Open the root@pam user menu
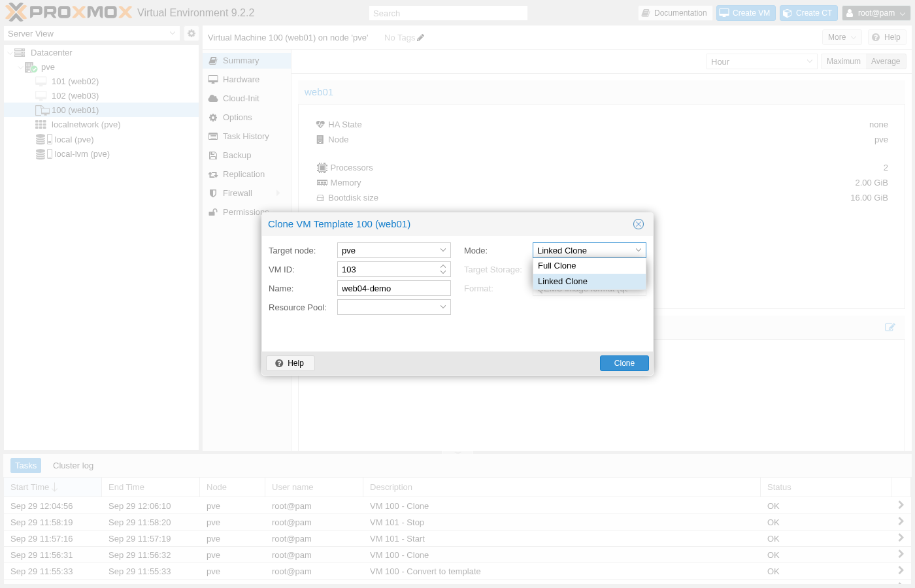 coord(876,13)
